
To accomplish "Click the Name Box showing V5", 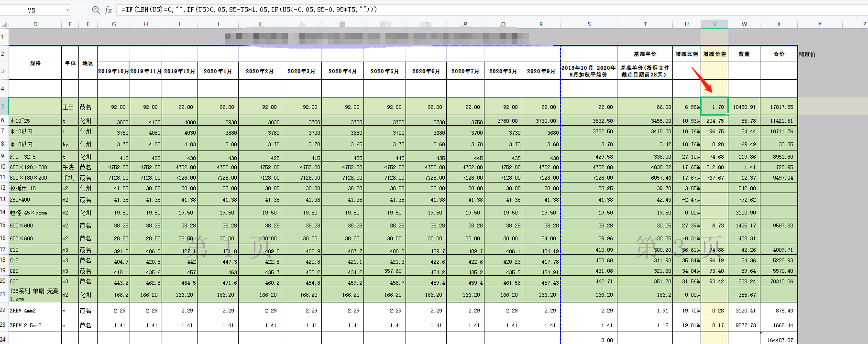I will (x=32, y=10).
